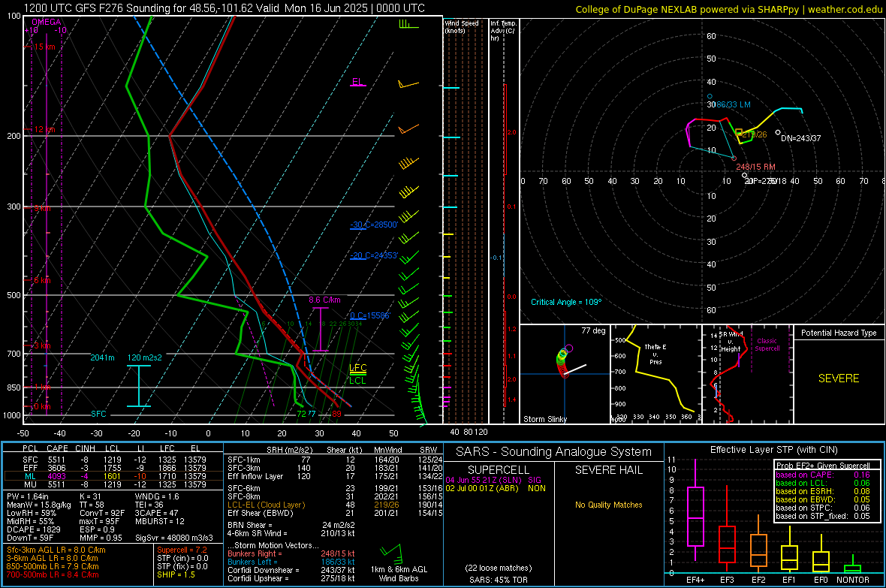The width and height of the screenshot is (886, 588).
Task: Click the green LCL label
Action: [x=357, y=381]
